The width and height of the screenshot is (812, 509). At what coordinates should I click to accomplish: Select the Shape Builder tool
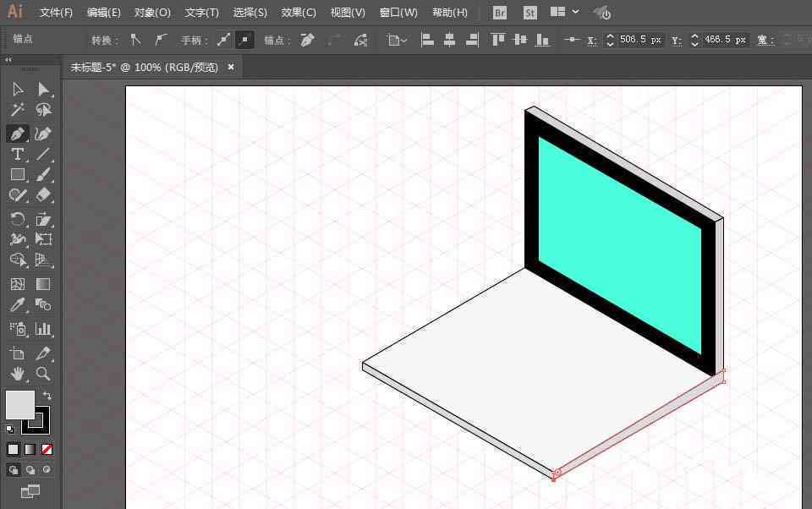tap(18, 260)
